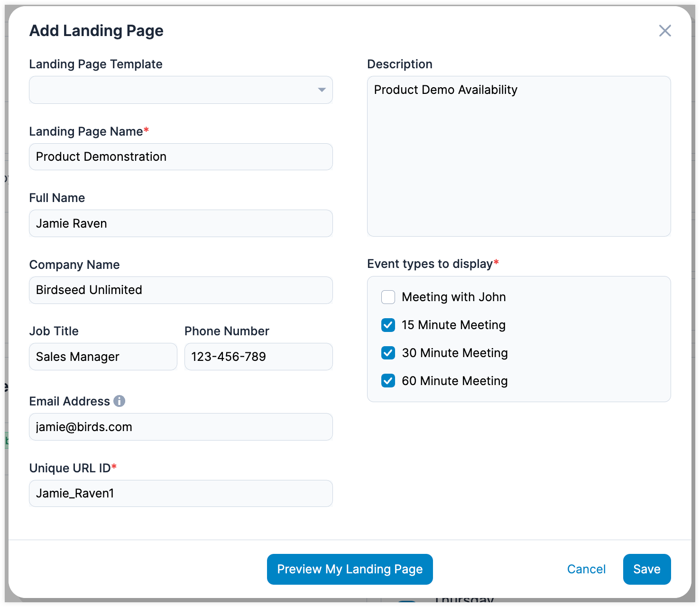This screenshot has height=607, width=700.
Task: Uncheck the 15 Minute Meeting checkbox
Action: (x=388, y=325)
